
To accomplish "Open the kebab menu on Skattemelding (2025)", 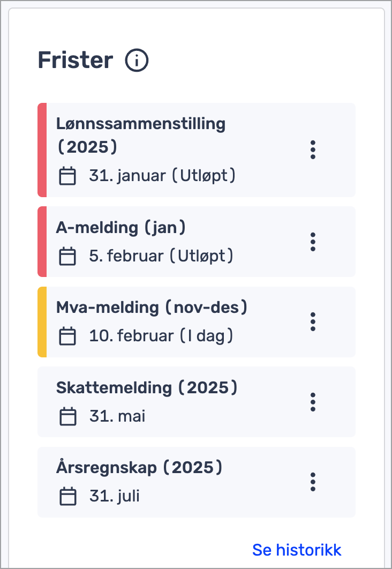I will (313, 402).
